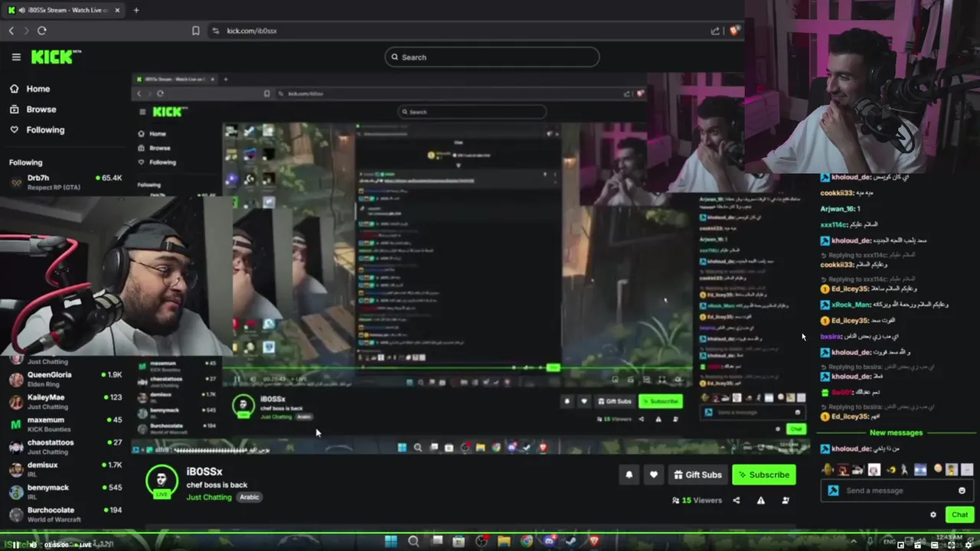
Task: Open followed channel demisux
Action: tap(65, 469)
